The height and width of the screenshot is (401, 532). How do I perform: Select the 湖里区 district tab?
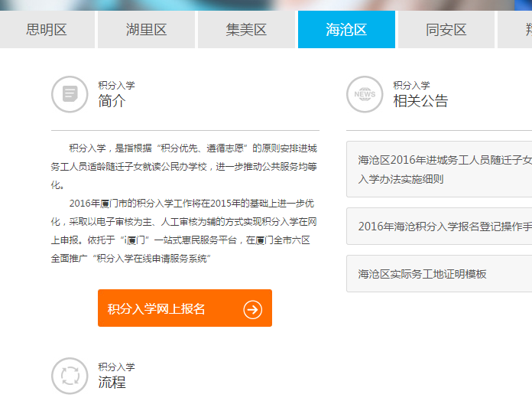(x=146, y=30)
